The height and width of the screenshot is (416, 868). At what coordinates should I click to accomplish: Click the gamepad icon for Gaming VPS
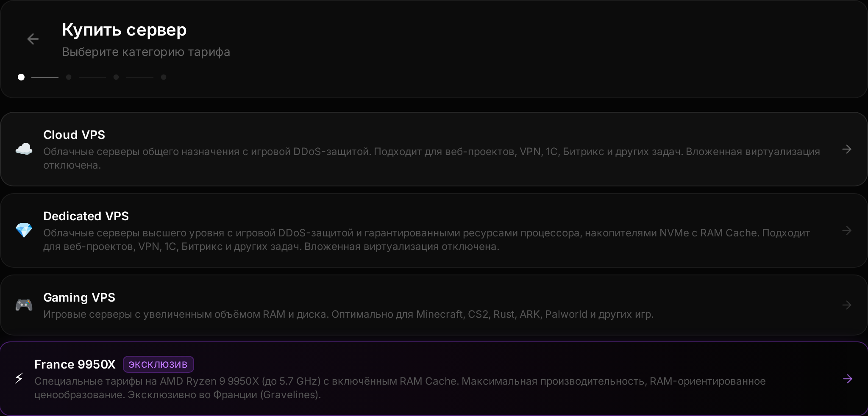coord(24,305)
